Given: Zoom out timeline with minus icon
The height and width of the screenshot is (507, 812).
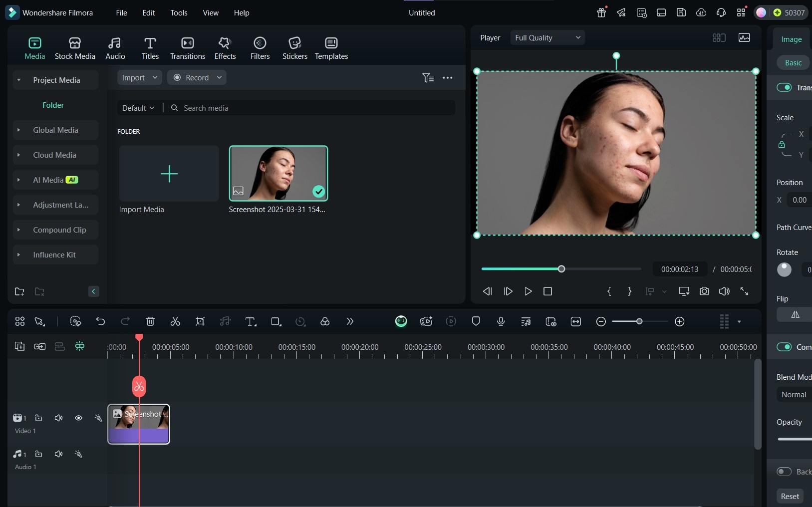Looking at the screenshot, I should (x=601, y=322).
